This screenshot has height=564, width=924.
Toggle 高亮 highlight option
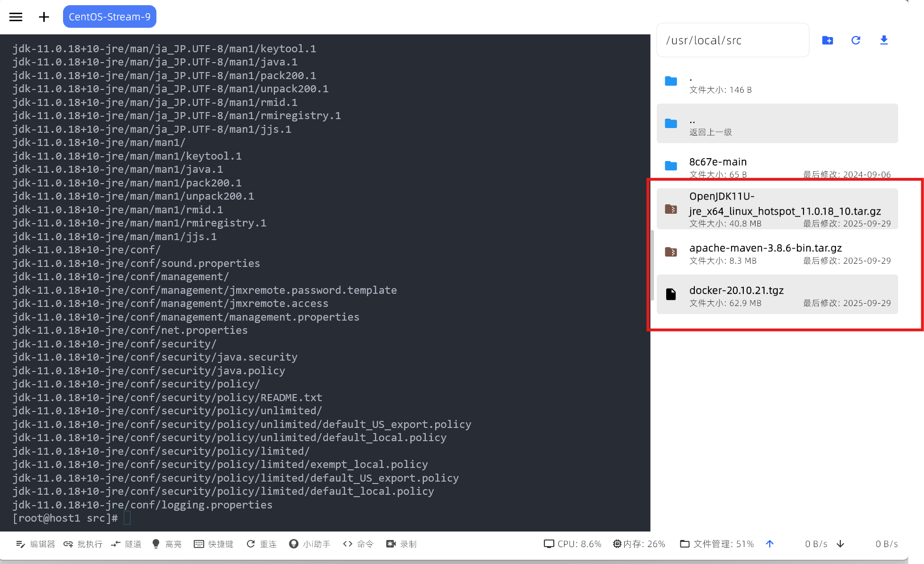click(x=167, y=544)
